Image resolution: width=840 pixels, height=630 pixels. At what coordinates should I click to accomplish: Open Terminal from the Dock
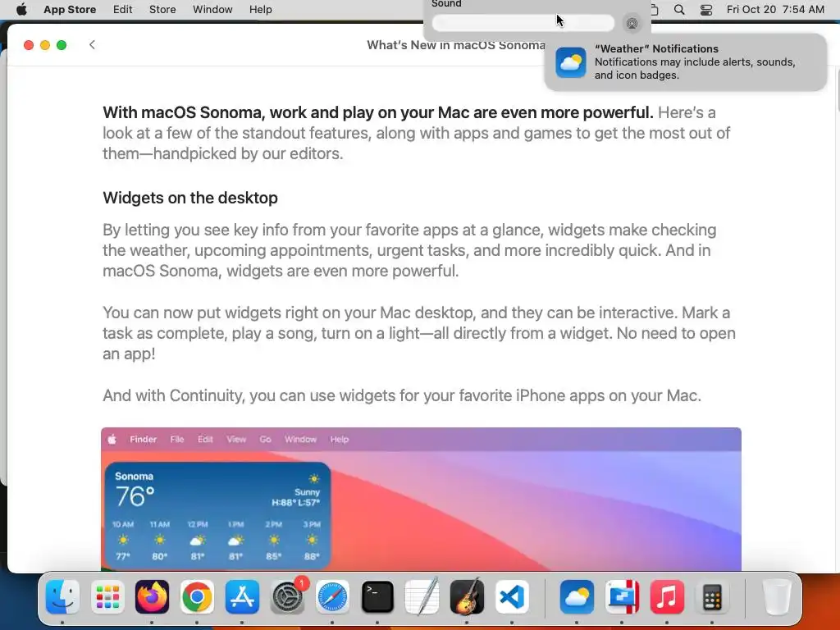point(377,596)
